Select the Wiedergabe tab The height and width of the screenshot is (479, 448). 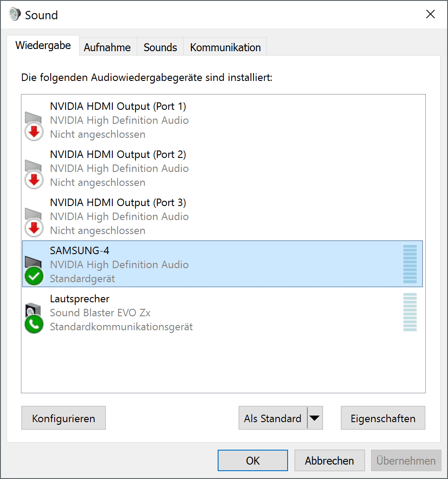pyautogui.click(x=43, y=45)
